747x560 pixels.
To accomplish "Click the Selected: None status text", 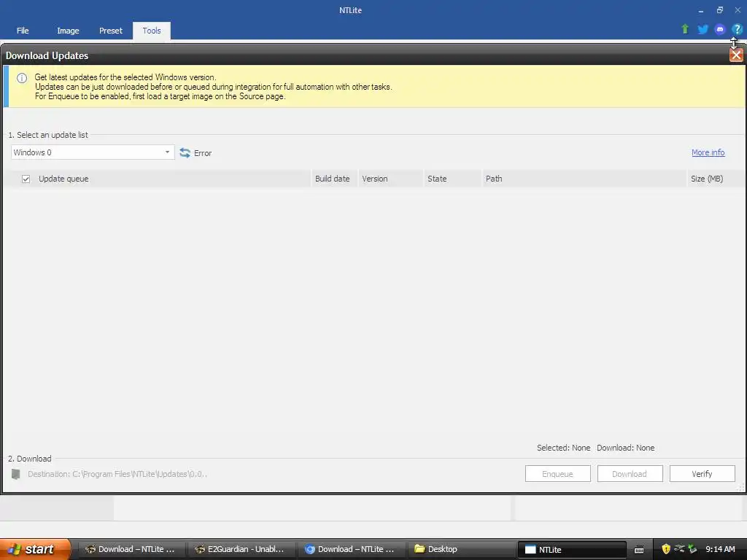I will [x=564, y=448].
